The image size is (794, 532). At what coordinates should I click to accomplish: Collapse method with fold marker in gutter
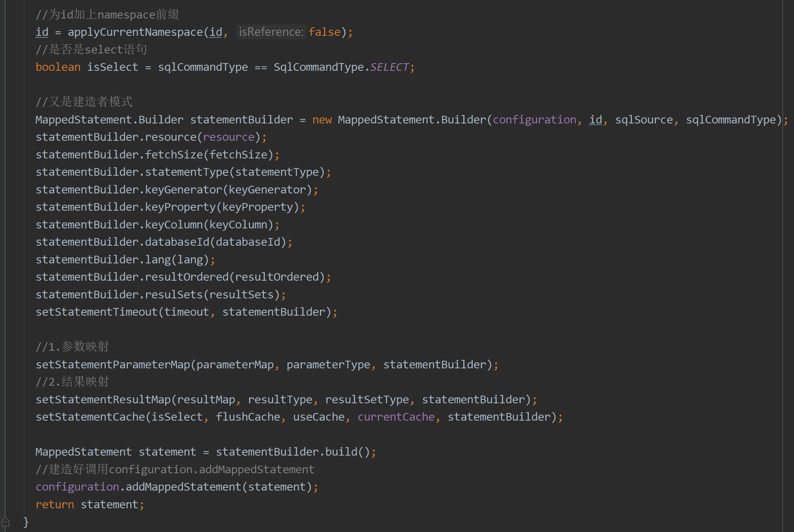(x=6, y=522)
